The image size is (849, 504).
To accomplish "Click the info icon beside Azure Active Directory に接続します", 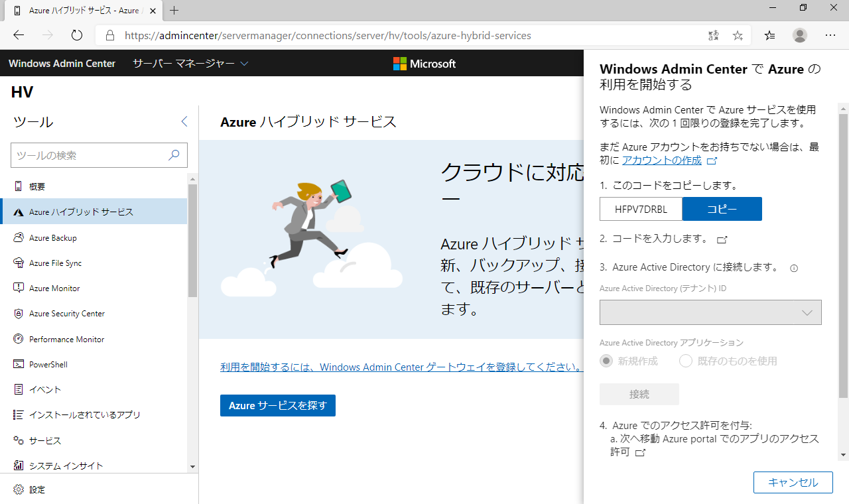I will pyautogui.click(x=794, y=269).
